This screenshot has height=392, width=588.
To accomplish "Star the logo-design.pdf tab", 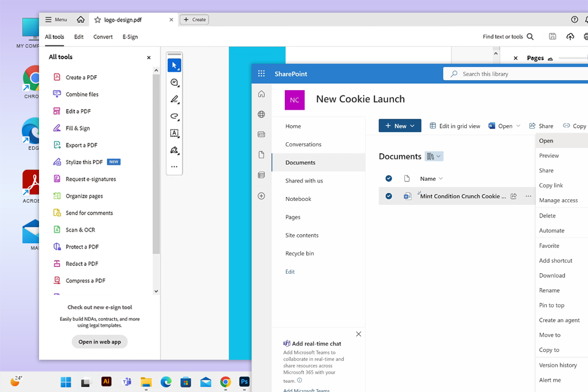I will [98, 20].
